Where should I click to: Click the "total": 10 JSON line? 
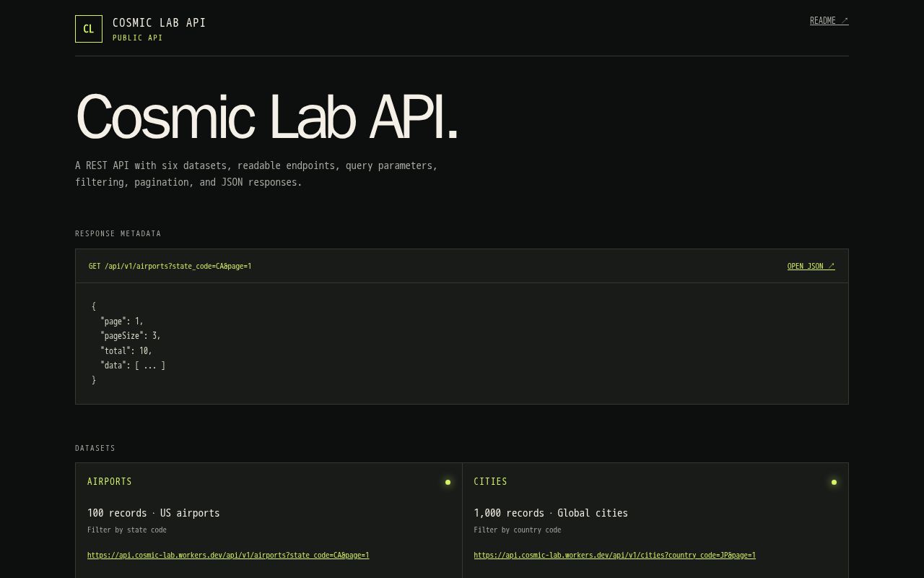126,350
